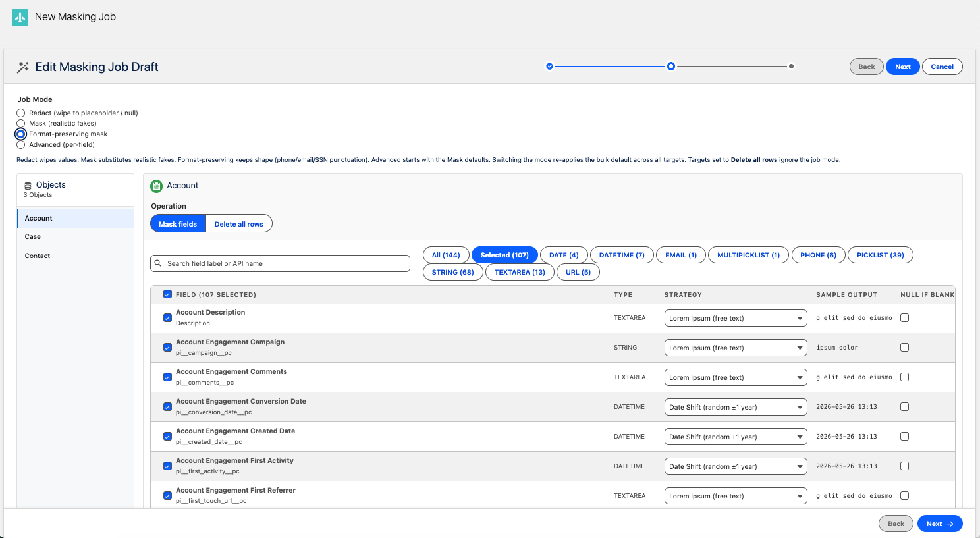Click the TYPE column header
980x538 pixels.
click(x=623, y=295)
